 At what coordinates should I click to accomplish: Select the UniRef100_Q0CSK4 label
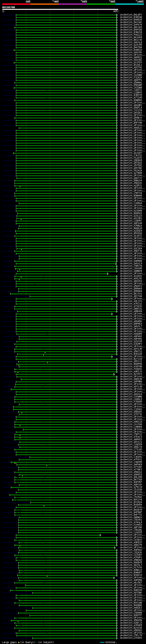click(131, 249)
